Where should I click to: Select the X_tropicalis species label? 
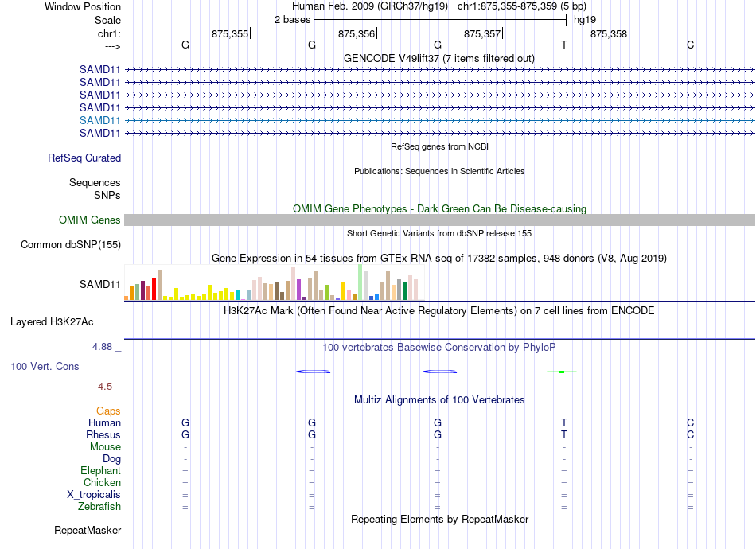point(94,495)
